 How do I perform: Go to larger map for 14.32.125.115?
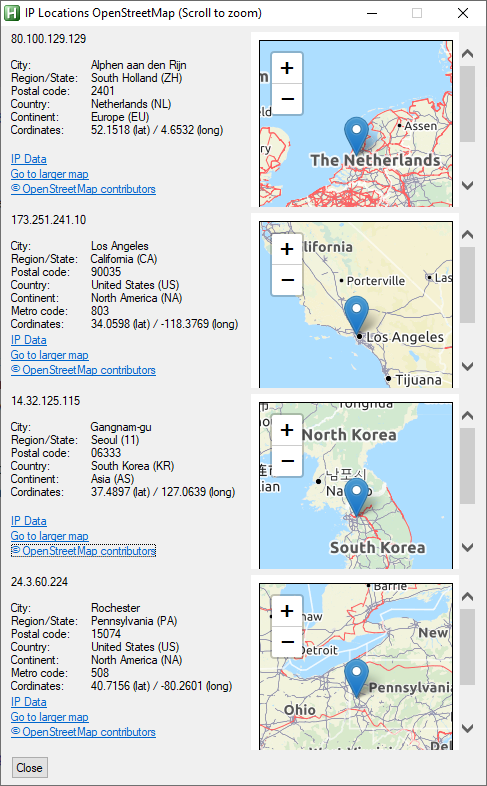(x=50, y=536)
